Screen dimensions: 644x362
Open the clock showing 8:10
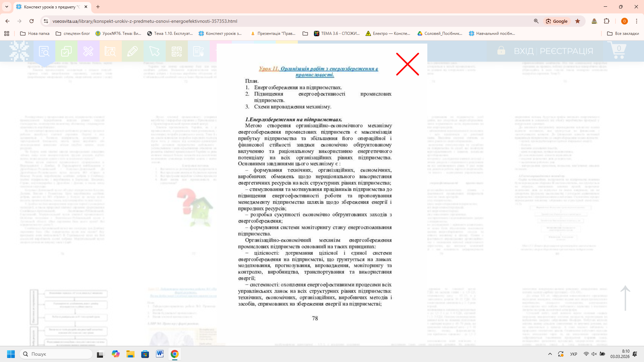620,354
